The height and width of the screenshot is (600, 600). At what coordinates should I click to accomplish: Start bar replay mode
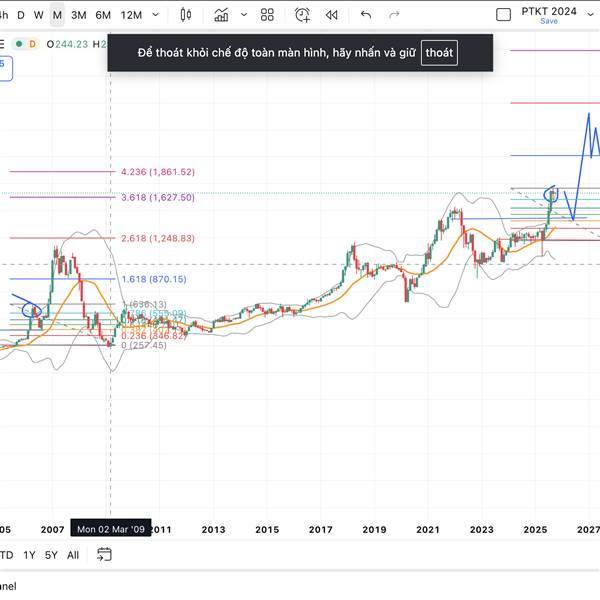coord(332,15)
